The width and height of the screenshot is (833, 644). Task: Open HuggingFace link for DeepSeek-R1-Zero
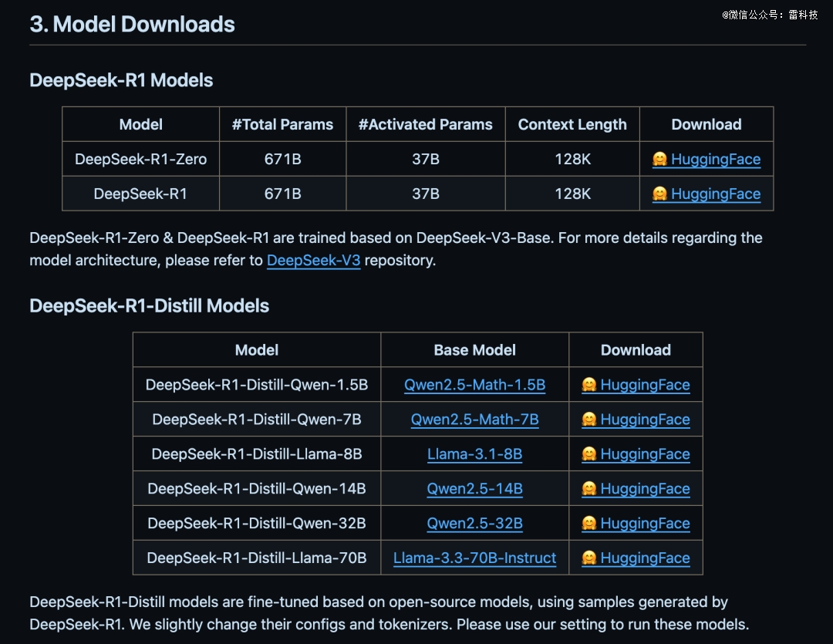(707, 159)
